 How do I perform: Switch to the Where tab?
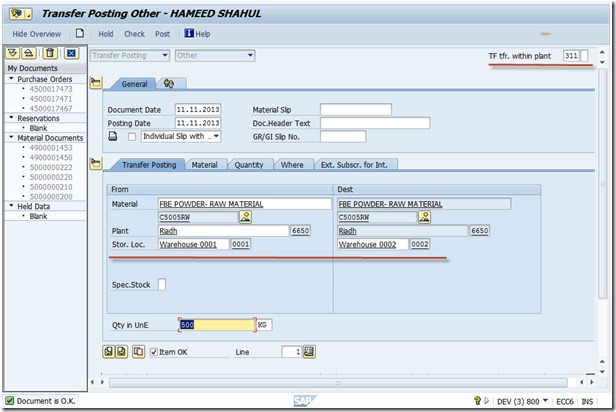(292, 165)
